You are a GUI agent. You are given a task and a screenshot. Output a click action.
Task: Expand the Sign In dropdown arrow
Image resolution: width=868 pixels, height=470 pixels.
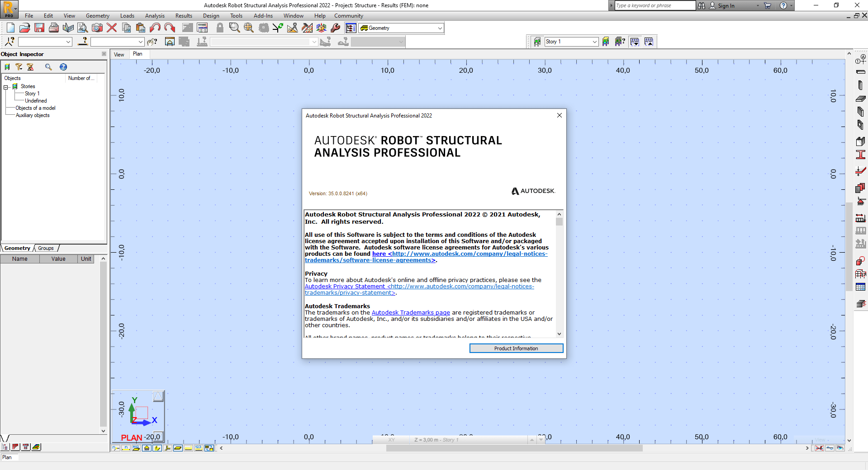point(758,6)
